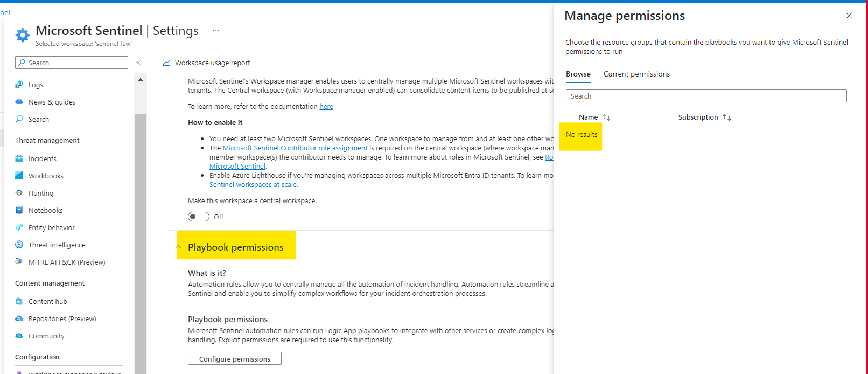This screenshot has height=374, width=868.
Task: Open Community menu item
Action: pos(46,336)
